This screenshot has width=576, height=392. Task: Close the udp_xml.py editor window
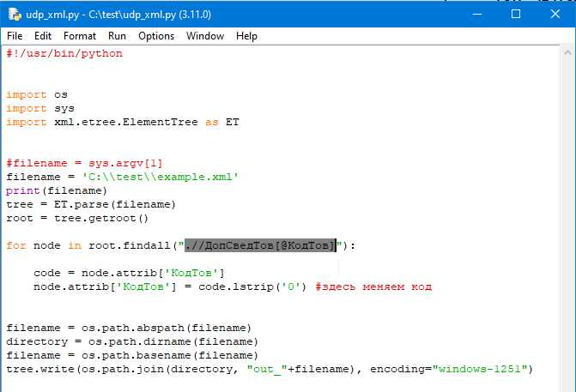555,14
